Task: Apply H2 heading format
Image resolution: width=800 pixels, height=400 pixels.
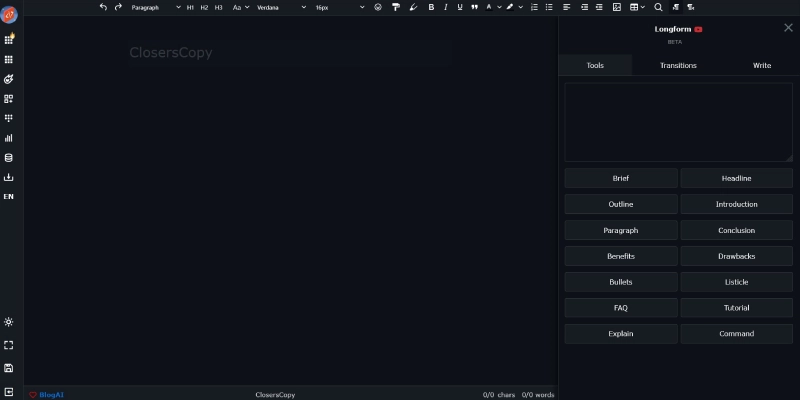Action: (x=204, y=7)
